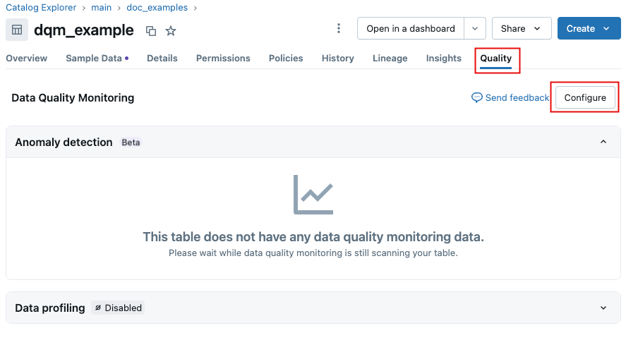Go to Catalog Explorer breadcrumb

coord(41,8)
